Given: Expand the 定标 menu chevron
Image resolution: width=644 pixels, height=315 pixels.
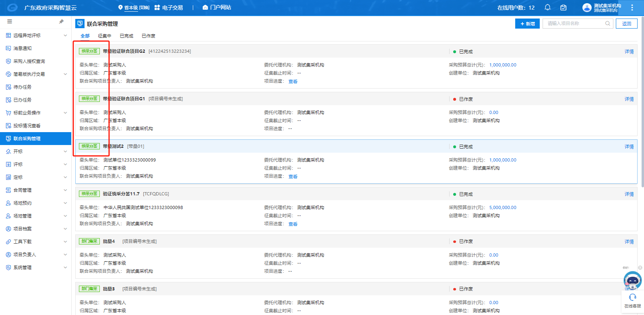Looking at the screenshot, I should [65, 177].
